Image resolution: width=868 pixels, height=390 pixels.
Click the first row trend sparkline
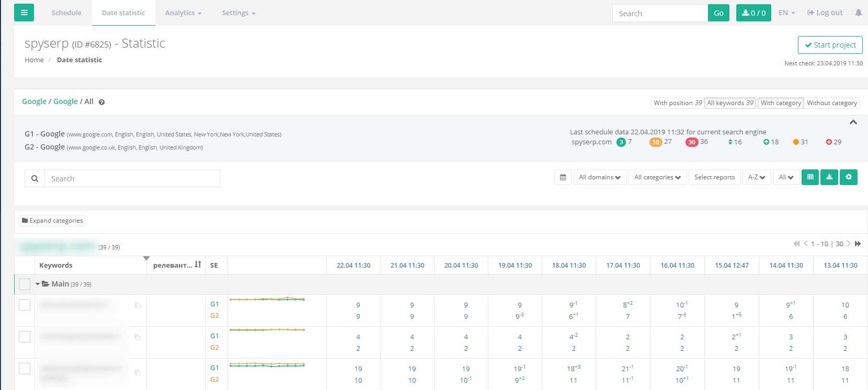coord(267,299)
